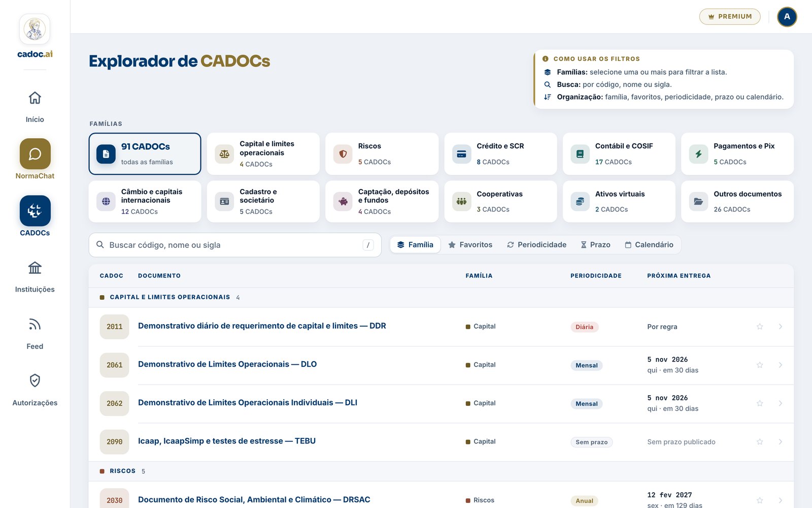Expand the 2090 TEBU row chevron
This screenshot has height=508, width=812.
[x=781, y=442]
